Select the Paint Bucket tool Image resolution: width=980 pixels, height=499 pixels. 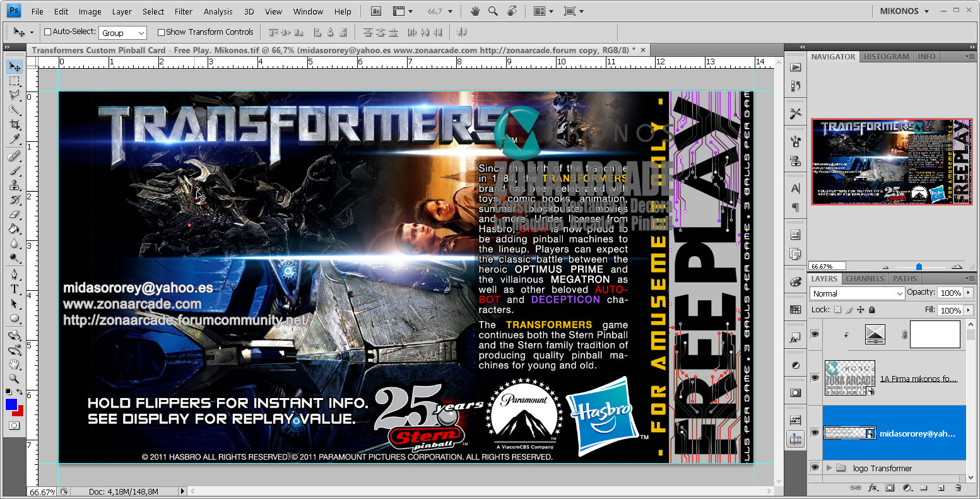click(x=15, y=229)
